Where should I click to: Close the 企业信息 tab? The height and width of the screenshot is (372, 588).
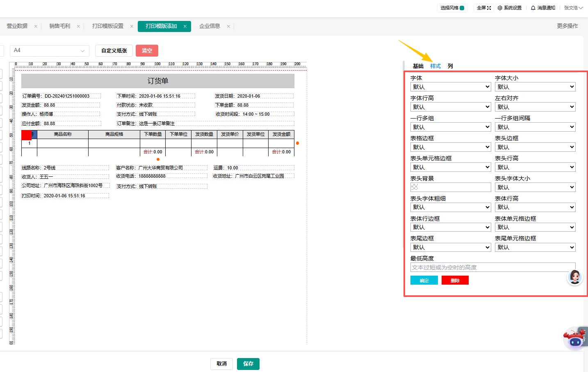pos(228,26)
